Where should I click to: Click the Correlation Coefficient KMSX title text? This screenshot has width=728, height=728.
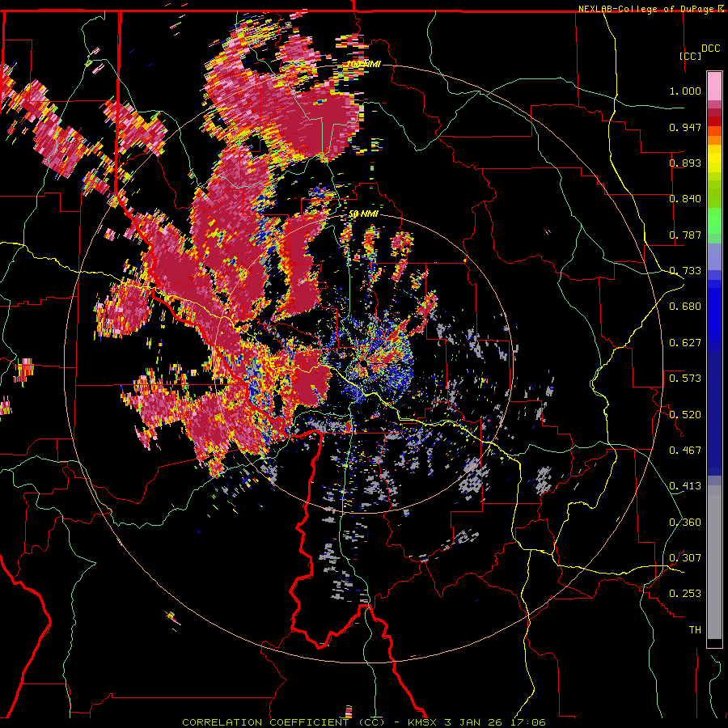tap(363, 722)
